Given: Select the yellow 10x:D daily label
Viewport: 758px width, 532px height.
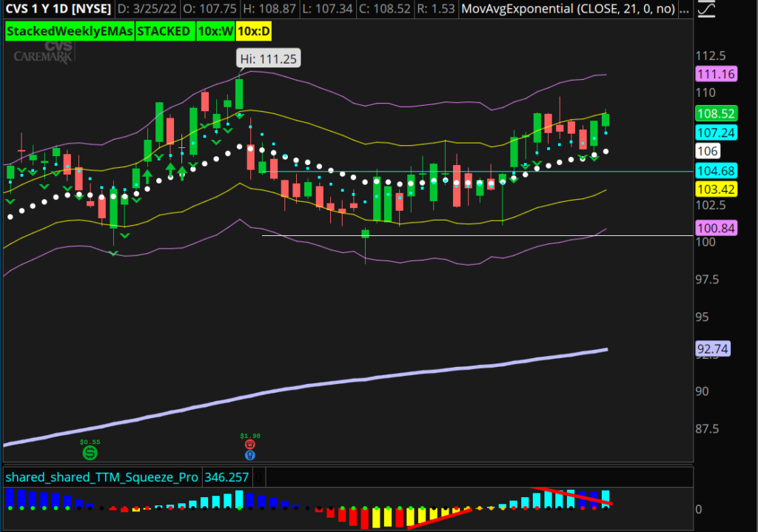Looking at the screenshot, I should pos(253,32).
